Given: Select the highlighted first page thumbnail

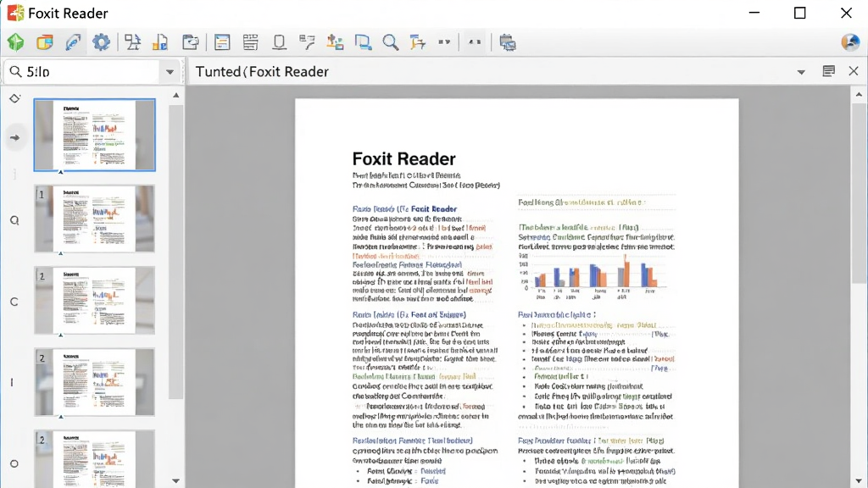Looking at the screenshot, I should (95, 135).
